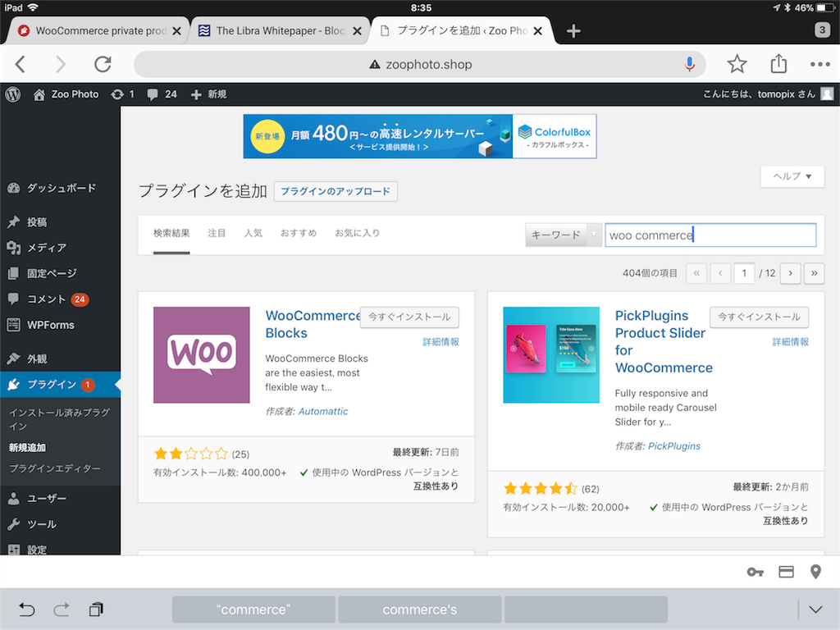This screenshot has height=630, width=840.
Task: Click the current page number field
Action: (x=744, y=273)
